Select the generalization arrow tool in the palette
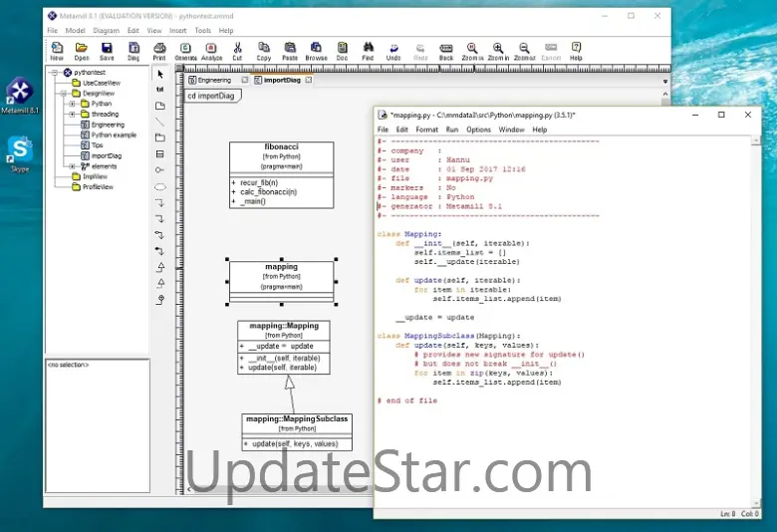The image size is (777, 532). pyautogui.click(x=160, y=267)
